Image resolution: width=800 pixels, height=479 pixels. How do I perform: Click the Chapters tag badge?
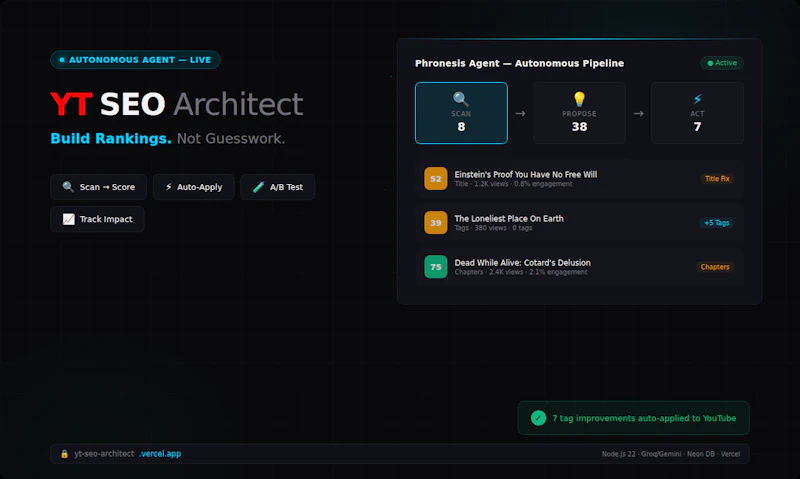(x=715, y=267)
